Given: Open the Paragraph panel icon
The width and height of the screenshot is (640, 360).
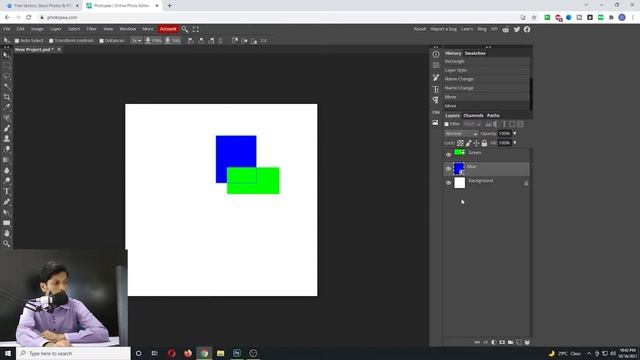Looking at the screenshot, I should [436, 100].
